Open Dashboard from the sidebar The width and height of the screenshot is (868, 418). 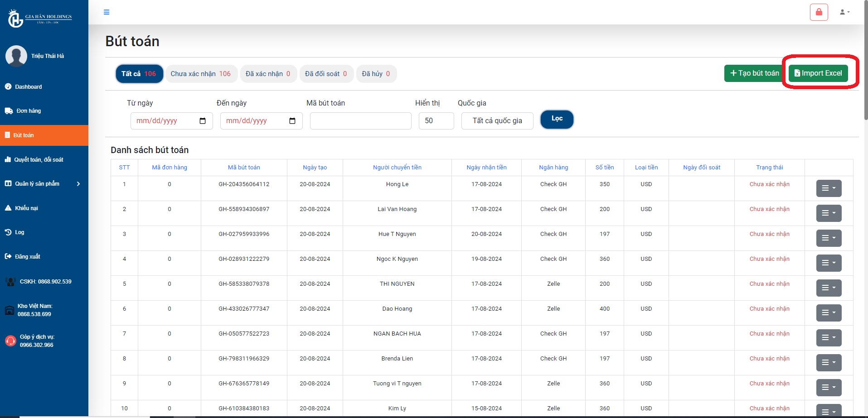tap(28, 87)
